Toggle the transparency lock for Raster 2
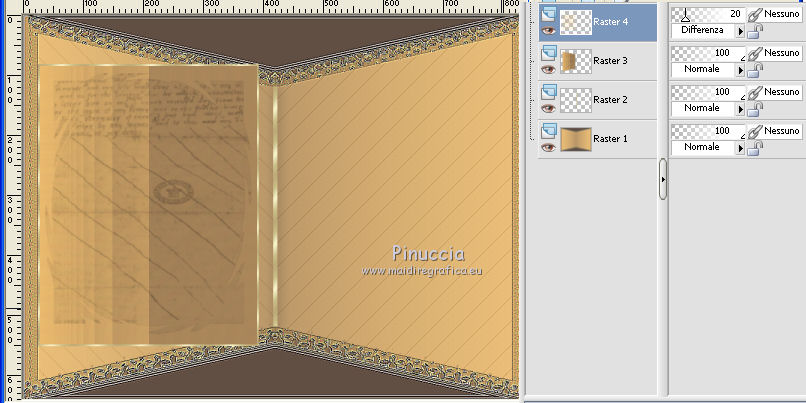The width and height of the screenshot is (806, 403). pyautogui.click(x=754, y=109)
